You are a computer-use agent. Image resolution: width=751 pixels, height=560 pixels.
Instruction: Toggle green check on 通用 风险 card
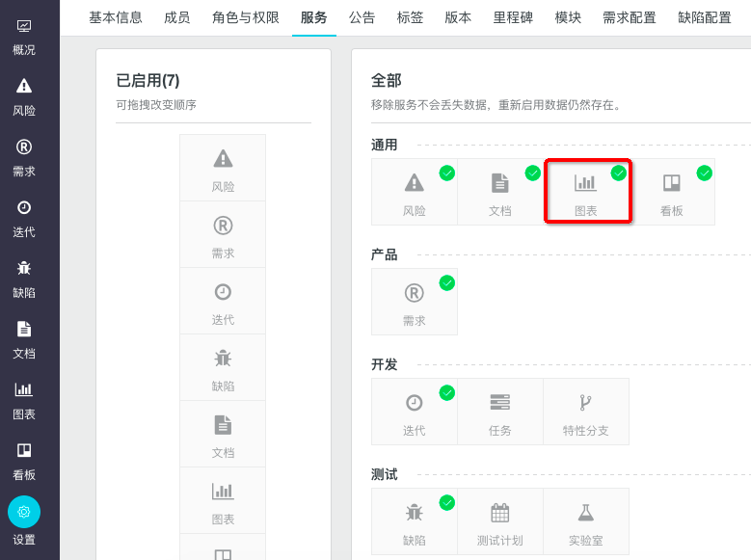(447, 173)
